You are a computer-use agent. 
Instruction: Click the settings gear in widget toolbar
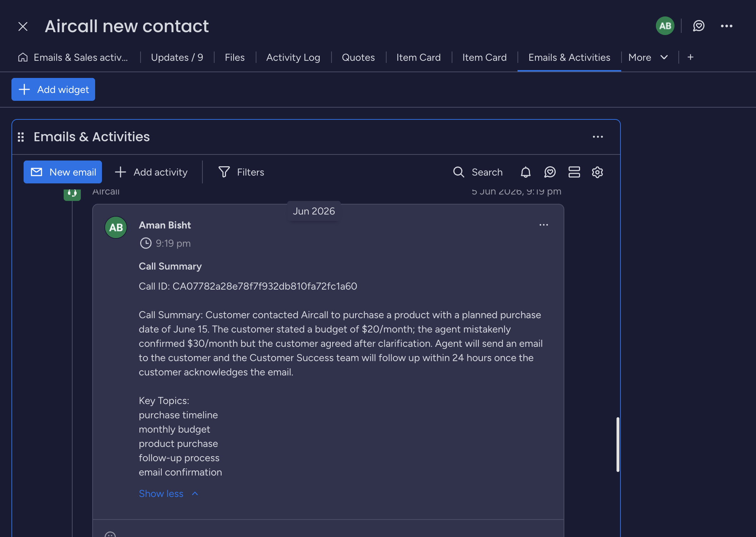click(x=597, y=172)
